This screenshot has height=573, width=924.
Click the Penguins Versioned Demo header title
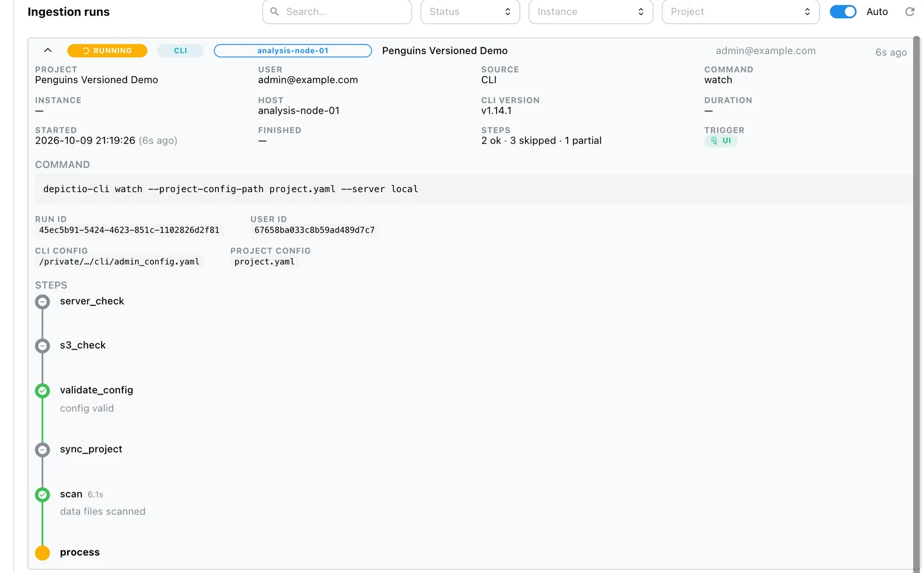445,51
